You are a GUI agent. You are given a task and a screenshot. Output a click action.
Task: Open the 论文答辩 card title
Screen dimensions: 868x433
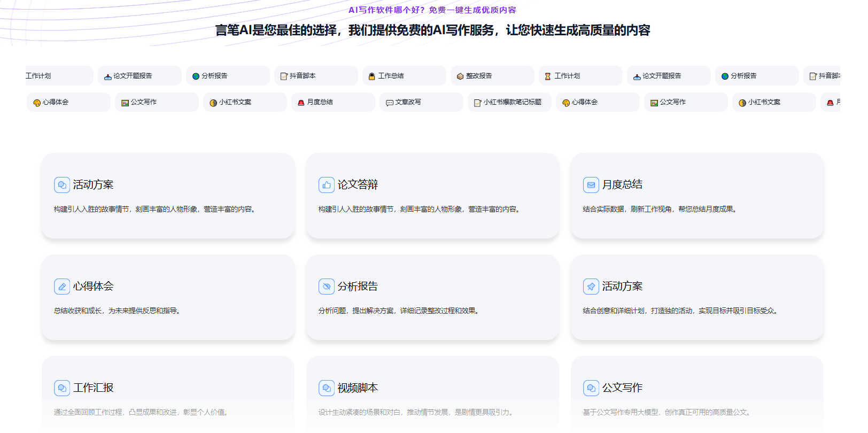pos(358,185)
